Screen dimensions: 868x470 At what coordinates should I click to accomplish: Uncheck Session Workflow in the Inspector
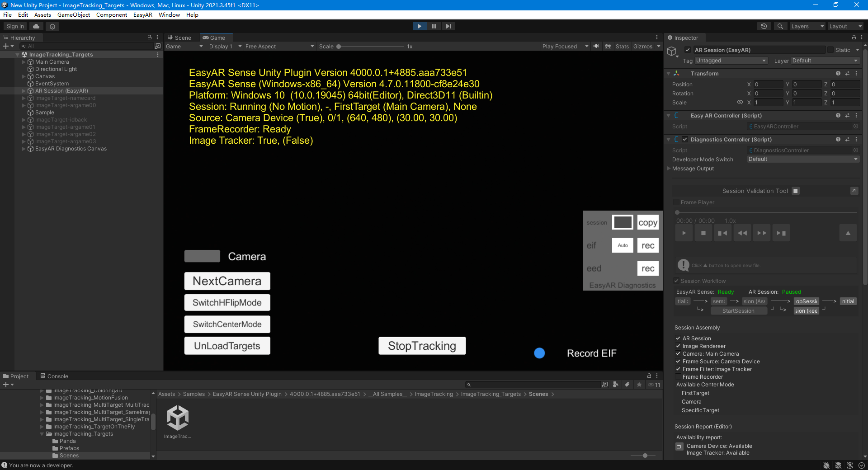pos(677,281)
